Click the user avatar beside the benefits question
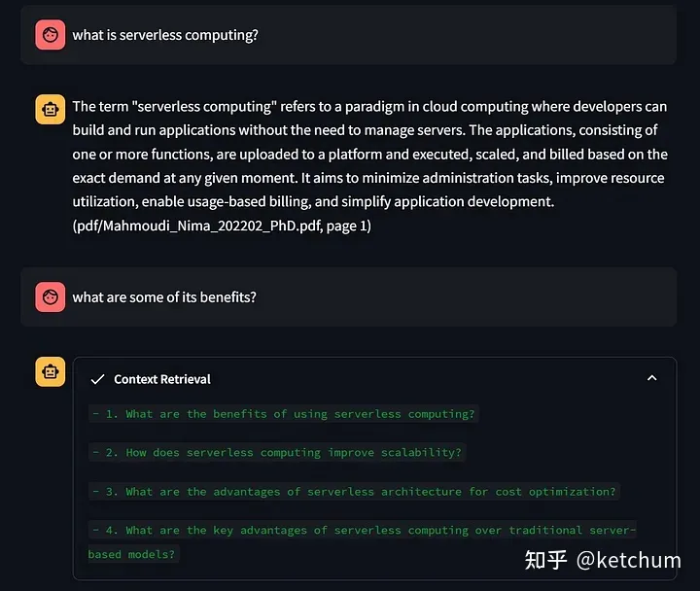 (50, 297)
